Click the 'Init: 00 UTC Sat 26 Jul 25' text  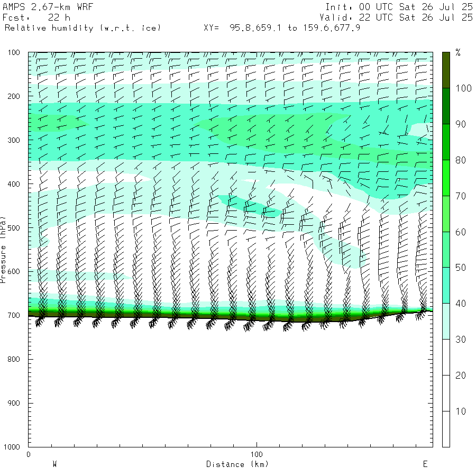(399, 7)
